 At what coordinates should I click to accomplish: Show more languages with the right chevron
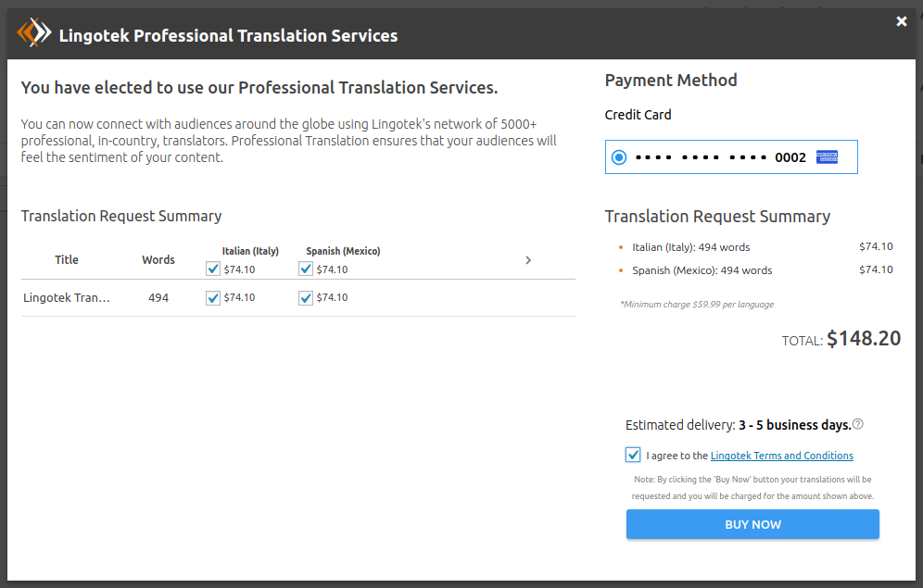528,260
